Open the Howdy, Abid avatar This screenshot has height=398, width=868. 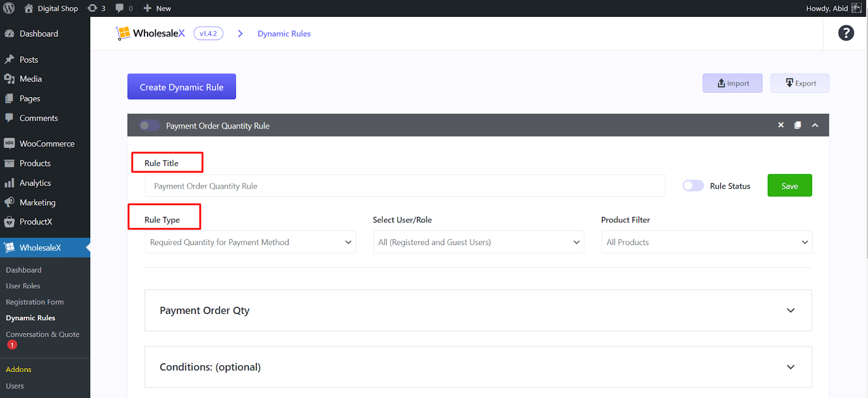(857, 8)
